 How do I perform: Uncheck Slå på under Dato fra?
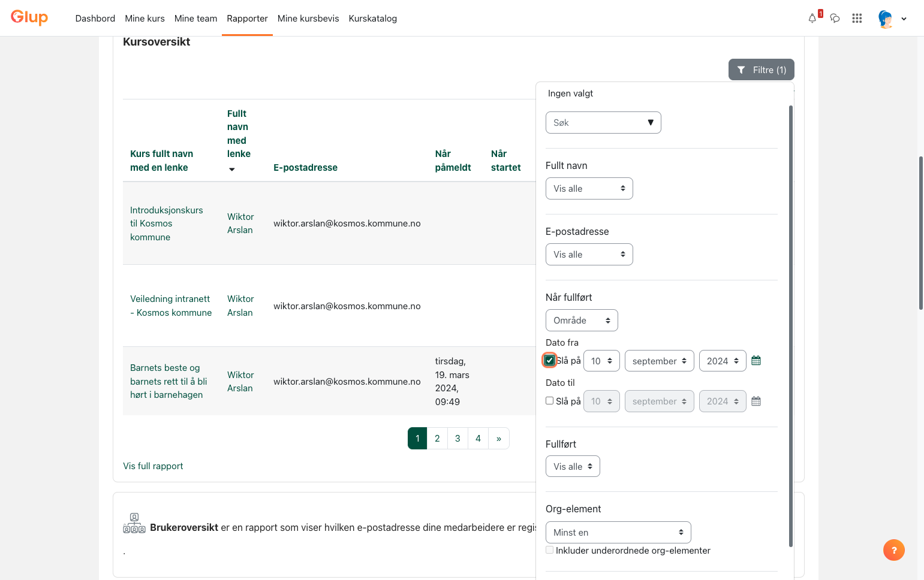click(549, 360)
